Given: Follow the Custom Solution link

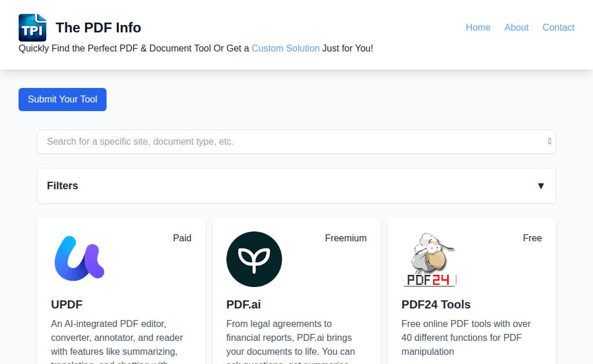Looking at the screenshot, I should (x=285, y=49).
